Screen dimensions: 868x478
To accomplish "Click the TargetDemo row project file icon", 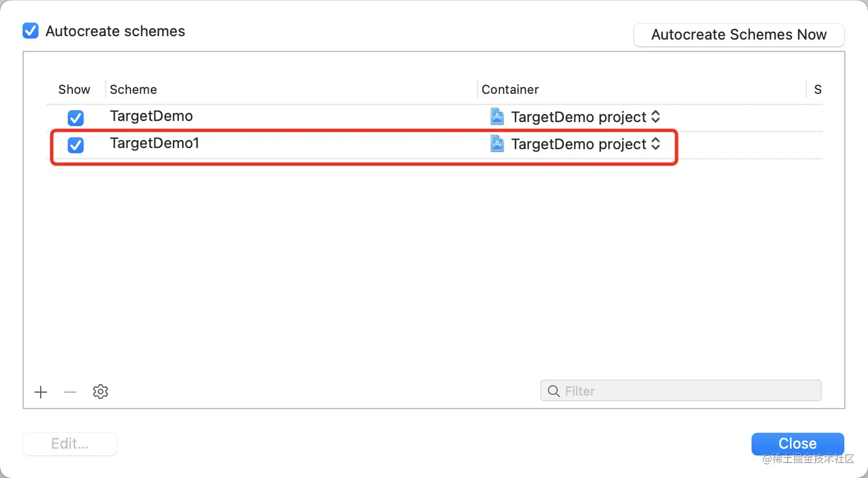I will pos(497,116).
